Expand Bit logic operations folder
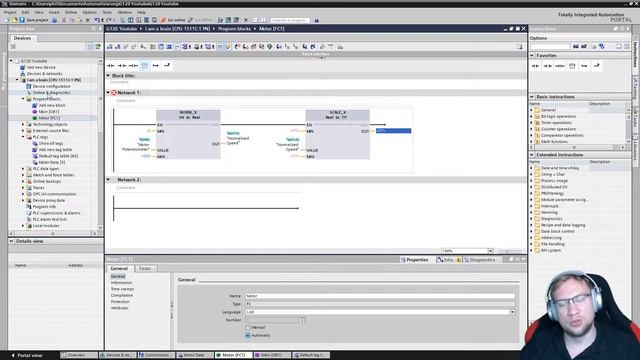The height and width of the screenshot is (360, 640). (x=532, y=117)
